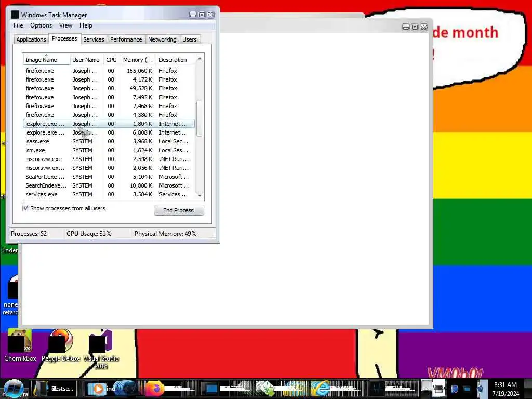Sort by Image Name column header
The width and height of the screenshot is (532, 399).
[46, 60]
